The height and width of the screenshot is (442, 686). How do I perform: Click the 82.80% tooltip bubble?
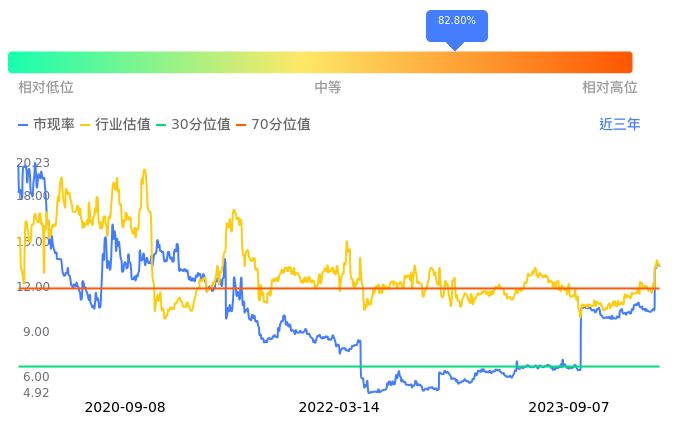pyautogui.click(x=456, y=22)
